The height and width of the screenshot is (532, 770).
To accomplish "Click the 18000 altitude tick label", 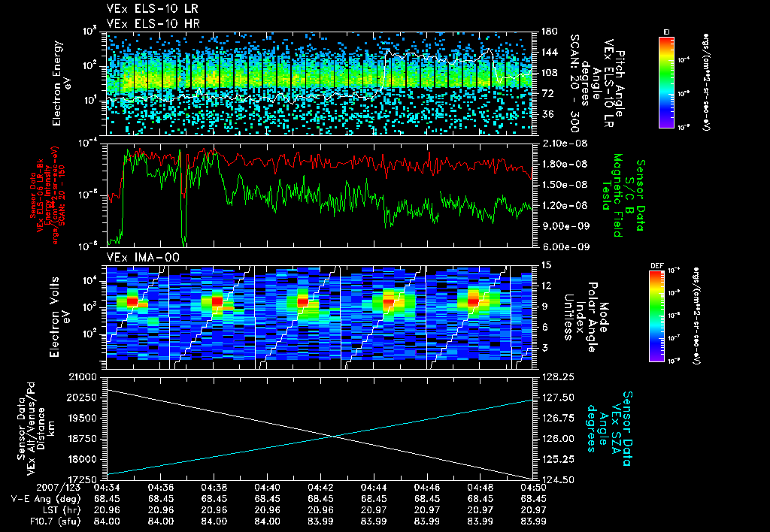I will (x=83, y=459).
